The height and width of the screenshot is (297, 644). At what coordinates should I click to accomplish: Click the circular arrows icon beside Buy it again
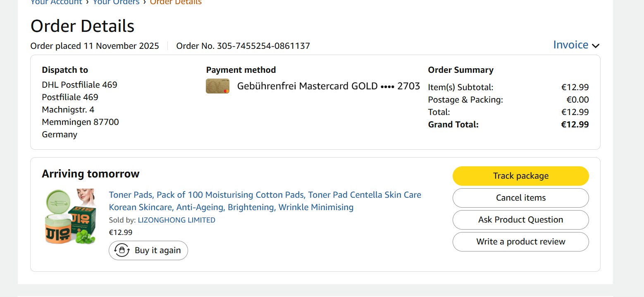122,250
